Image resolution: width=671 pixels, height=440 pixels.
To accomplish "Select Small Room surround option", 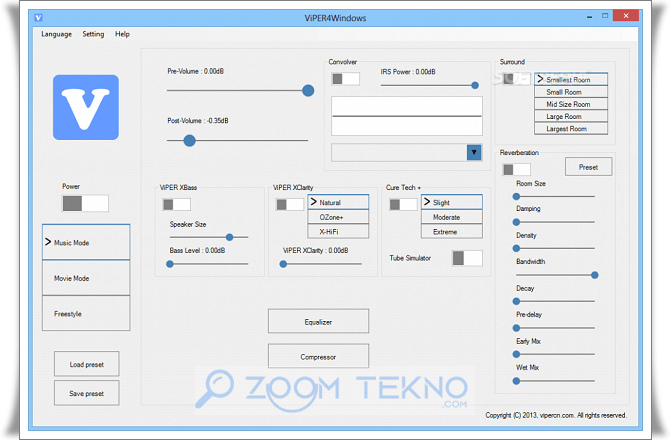I will [x=571, y=92].
